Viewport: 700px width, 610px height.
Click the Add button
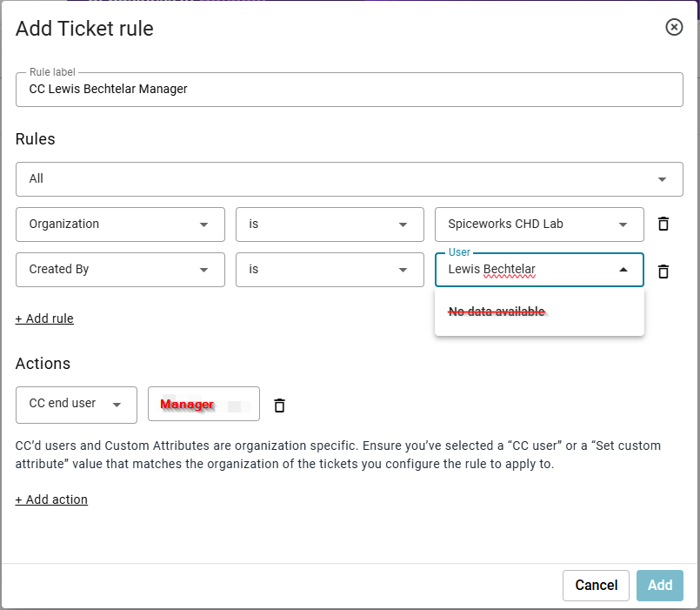pos(659,585)
